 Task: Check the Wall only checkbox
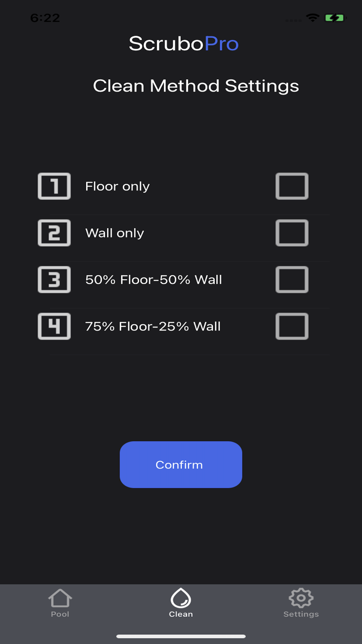tap(292, 233)
